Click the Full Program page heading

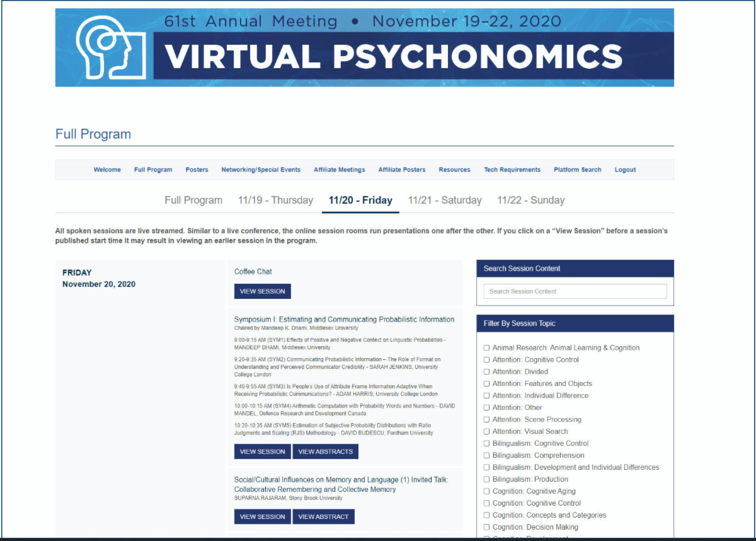[x=93, y=134]
